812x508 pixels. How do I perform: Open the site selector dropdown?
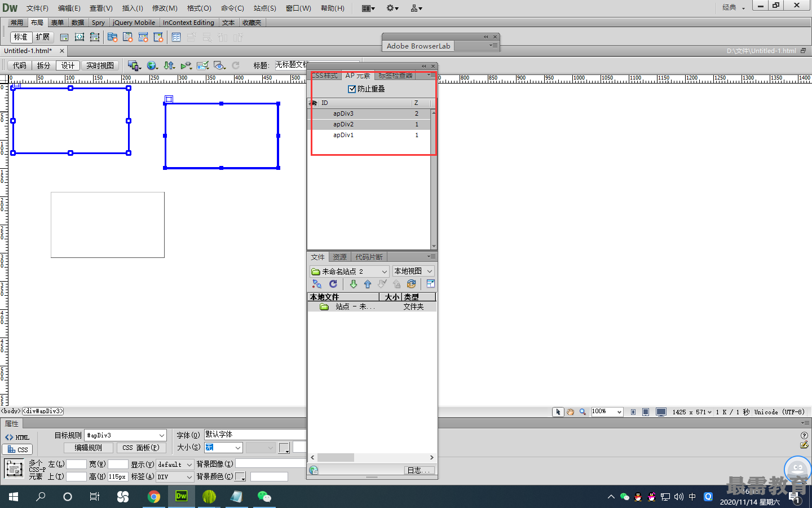350,271
